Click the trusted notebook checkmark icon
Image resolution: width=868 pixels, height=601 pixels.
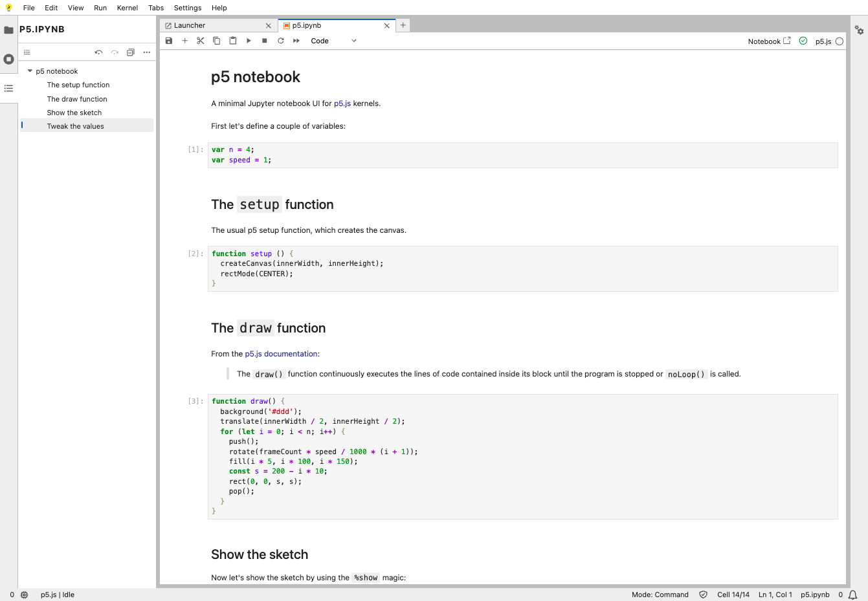point(803,41)
